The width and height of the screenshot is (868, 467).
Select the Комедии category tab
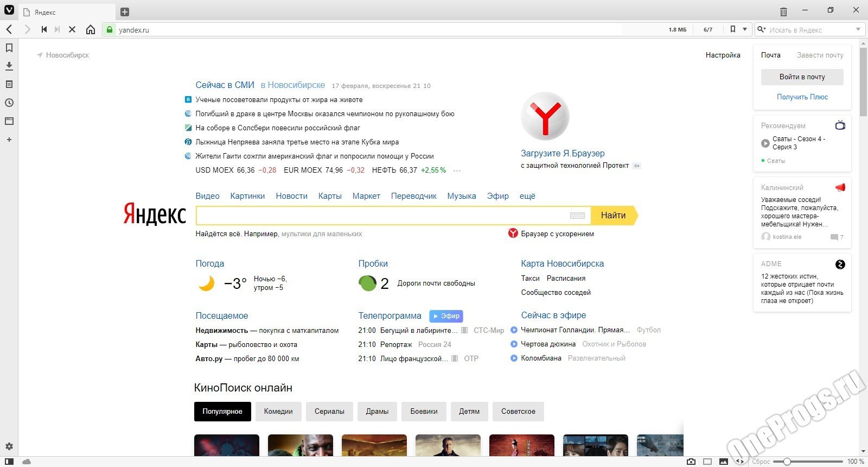pos(278,412)
